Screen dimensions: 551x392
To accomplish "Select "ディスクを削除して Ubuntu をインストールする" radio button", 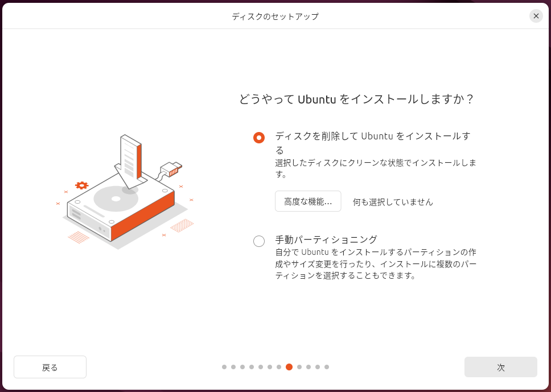I will tap(259, 138).
